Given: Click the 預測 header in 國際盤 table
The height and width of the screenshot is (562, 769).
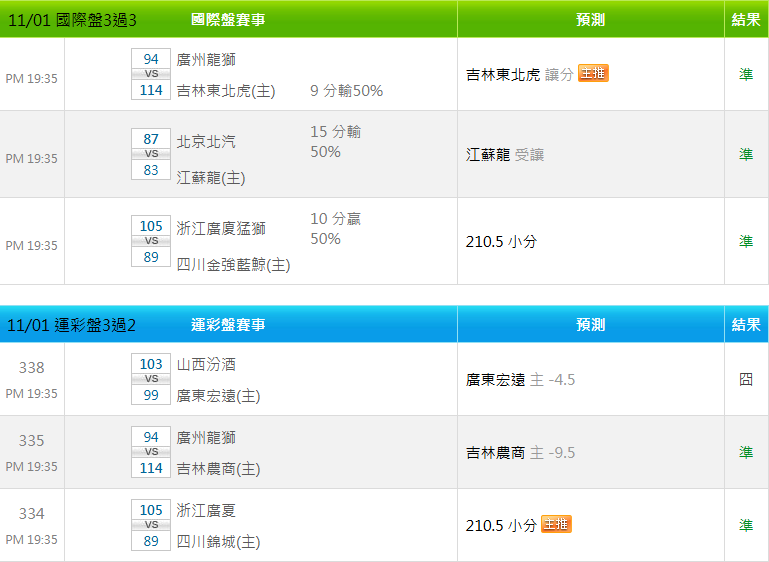Looking at the screenshot, I should (x=590, y=20).
